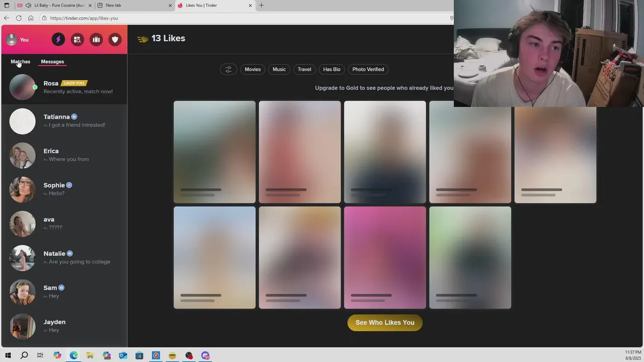Open chat with Sophie
Screen dimensions: 644x362
click(64, 190)
